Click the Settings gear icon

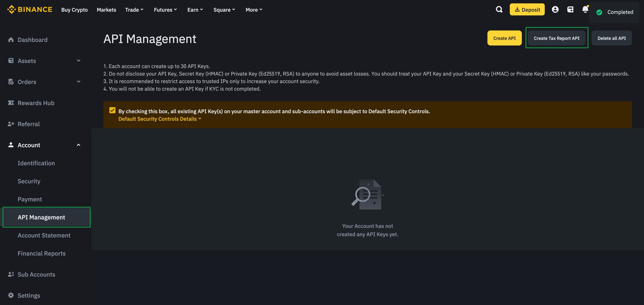tap(11, 295)
